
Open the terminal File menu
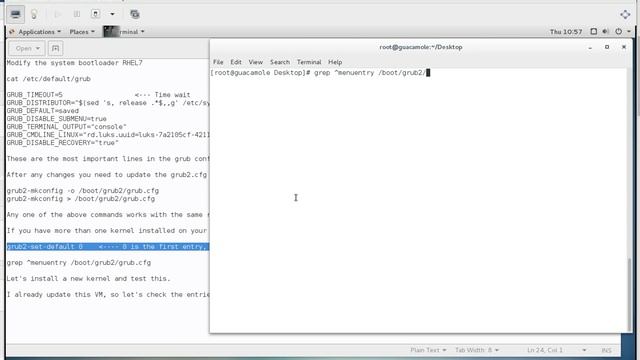point(218,62)
